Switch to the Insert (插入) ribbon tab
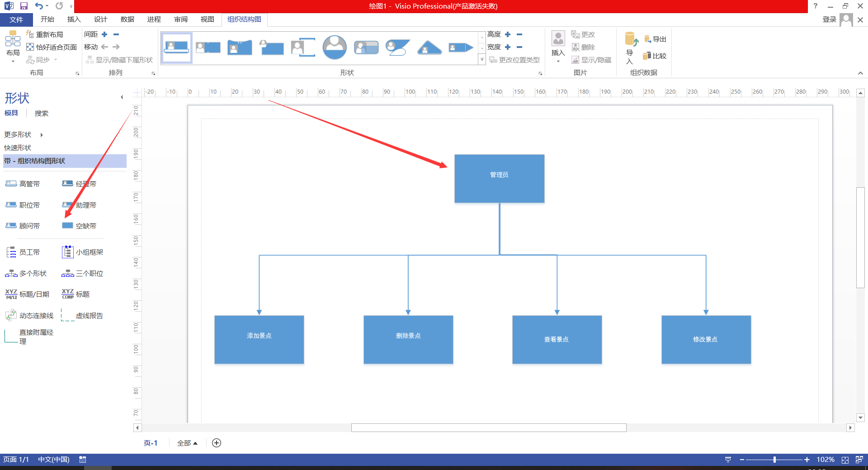The width and height of the screenshot is (868, 470). click(x=74, y=19)
